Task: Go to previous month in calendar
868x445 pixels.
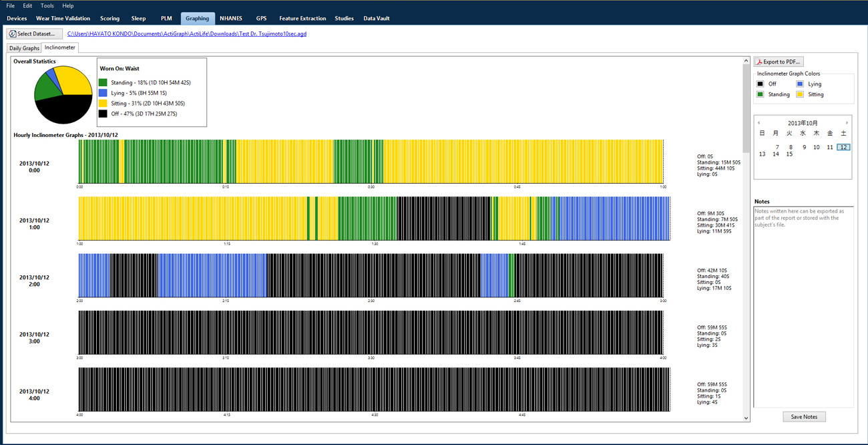Action: click(x=758, y=123)
